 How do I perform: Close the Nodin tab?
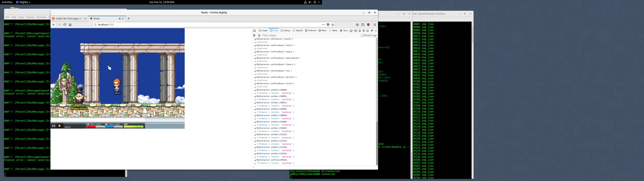123,19
